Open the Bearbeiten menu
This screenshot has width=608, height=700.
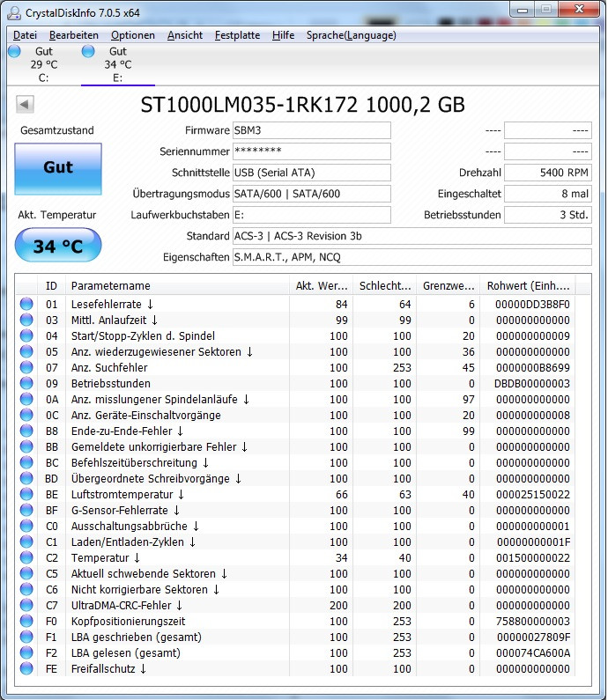[x=74, y=35]
